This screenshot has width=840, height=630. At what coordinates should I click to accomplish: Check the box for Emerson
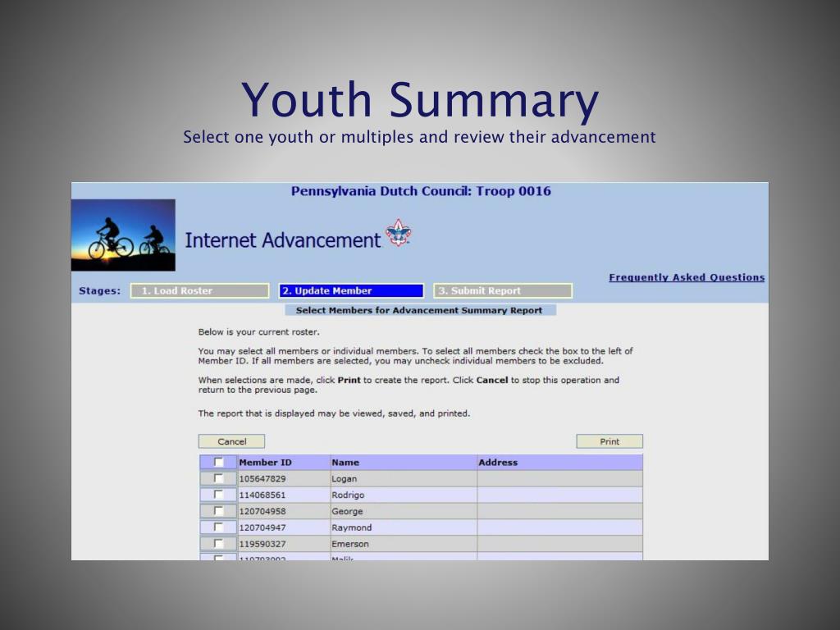pos(218,543)
